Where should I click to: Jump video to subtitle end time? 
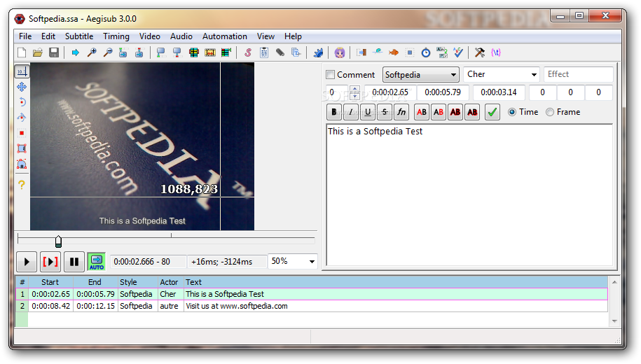tap(139, 52)
